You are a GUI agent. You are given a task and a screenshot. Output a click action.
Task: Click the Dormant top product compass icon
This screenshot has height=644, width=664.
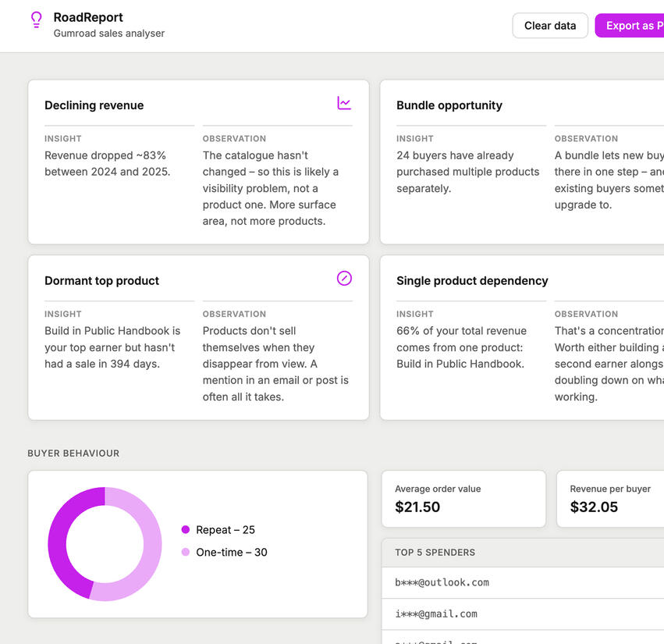[x=344, y=279]
